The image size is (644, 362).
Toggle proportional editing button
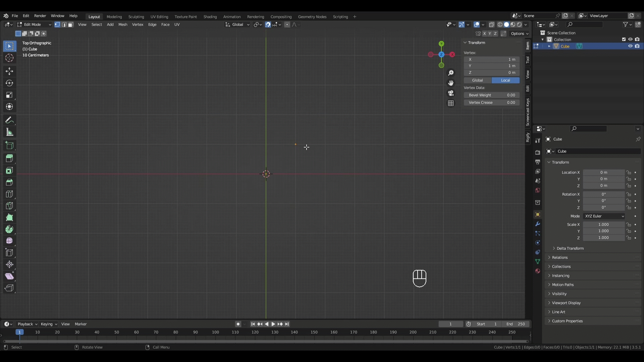pos(287,24)
